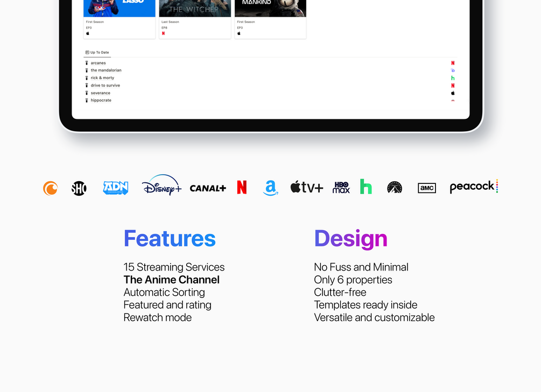541x392 pixels.
Task: Click the Apple tv+ logo in the services strip
Action: [x=307, y=187]
